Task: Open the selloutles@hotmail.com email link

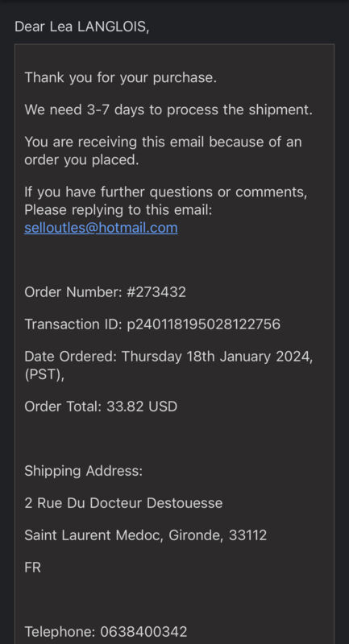Action: pos(101,228)
